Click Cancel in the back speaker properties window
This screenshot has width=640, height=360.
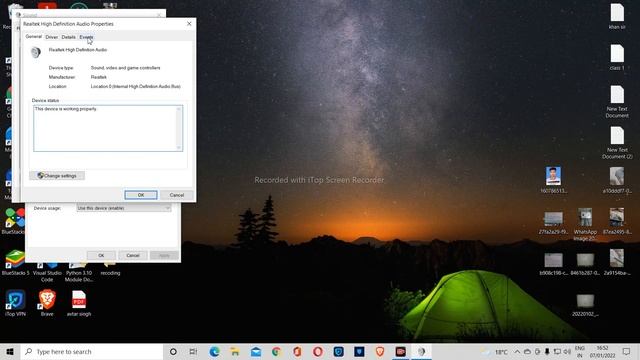point(133,256)
